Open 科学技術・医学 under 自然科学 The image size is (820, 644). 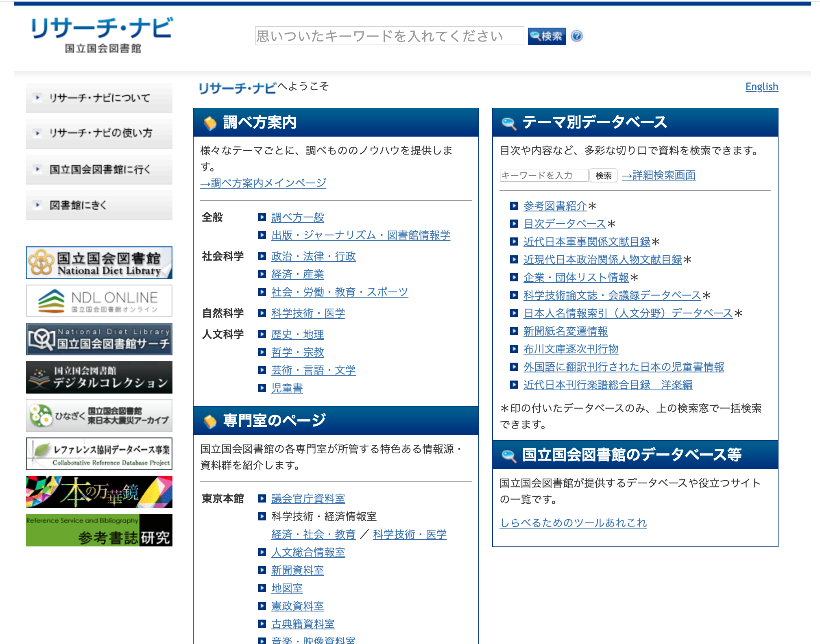click(308, 313)
